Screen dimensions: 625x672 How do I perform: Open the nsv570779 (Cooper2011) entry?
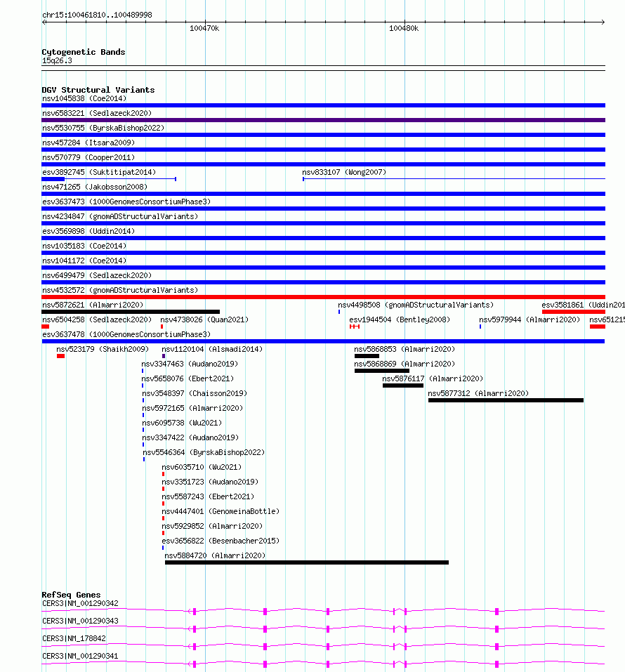pyautogui.click(x=88, y=158)
